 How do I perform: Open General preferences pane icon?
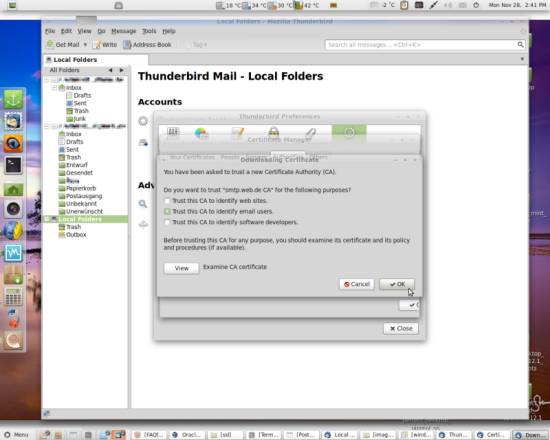tap(173, 133)
